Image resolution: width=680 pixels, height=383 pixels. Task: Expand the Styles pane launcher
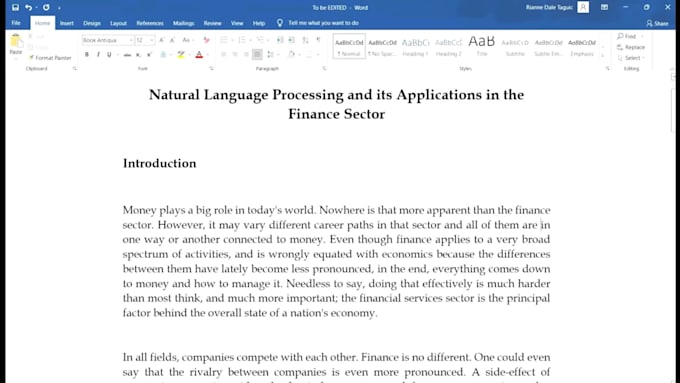pyautogui.click(x=608, y=69)
